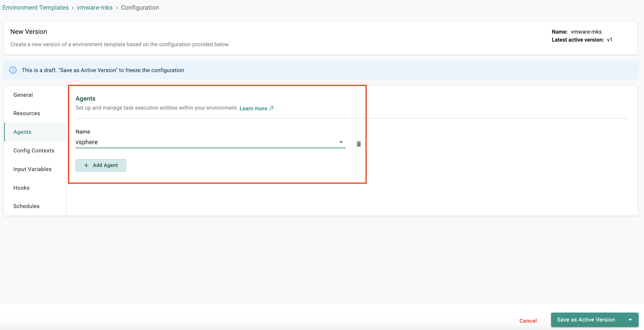Navigate to the General tab
This screenshot has width=644, height=330.
coord(23,94)
